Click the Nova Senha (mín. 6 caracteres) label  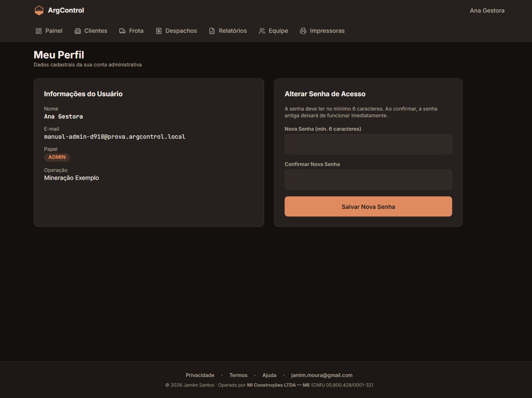click(323, 129)
